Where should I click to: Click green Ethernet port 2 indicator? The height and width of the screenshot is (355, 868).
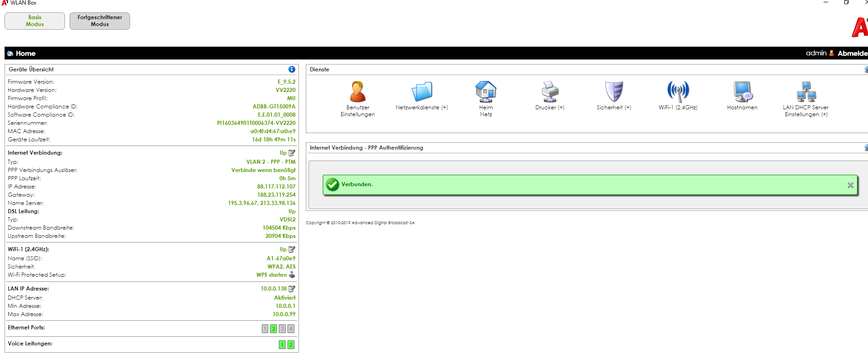(273, 328)
